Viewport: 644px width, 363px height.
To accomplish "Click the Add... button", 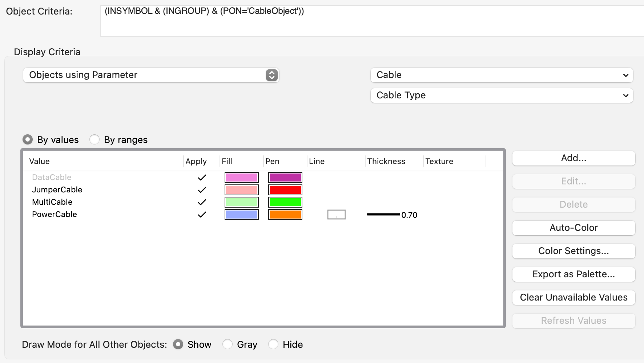I will click(573, 158).
